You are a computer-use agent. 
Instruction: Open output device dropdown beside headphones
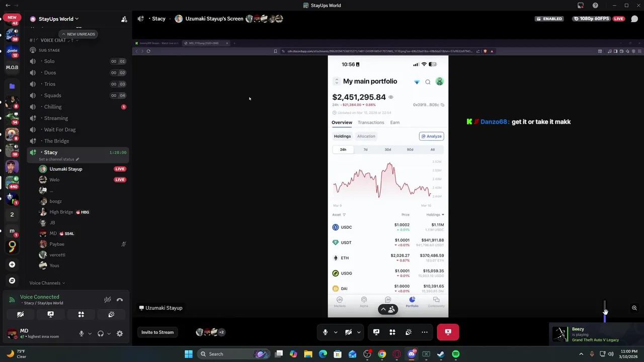(x=109, y=333)
